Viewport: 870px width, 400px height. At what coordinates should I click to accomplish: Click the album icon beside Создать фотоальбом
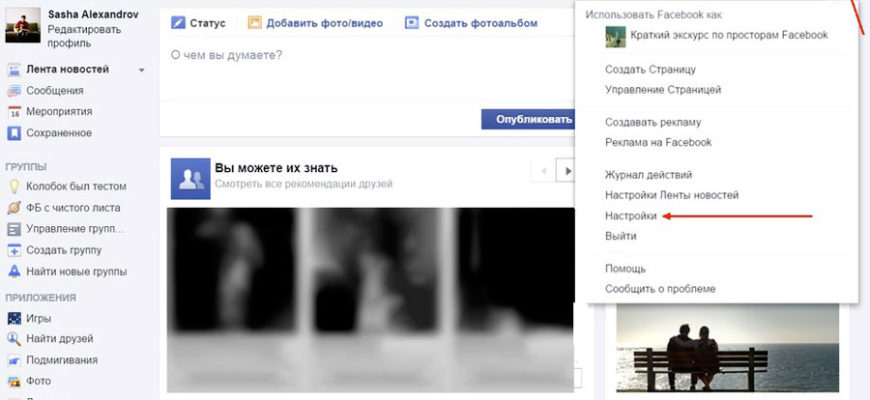(x=411, y=23)
